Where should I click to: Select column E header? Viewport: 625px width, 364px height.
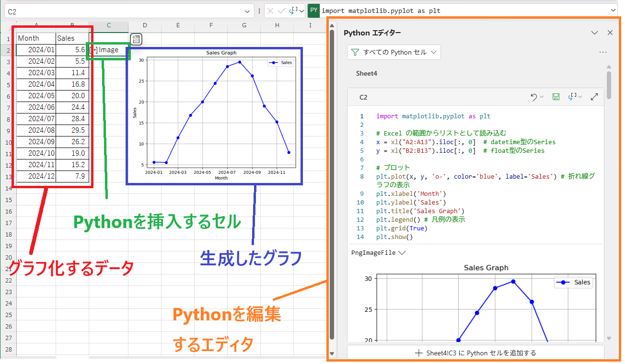[177, 25]
